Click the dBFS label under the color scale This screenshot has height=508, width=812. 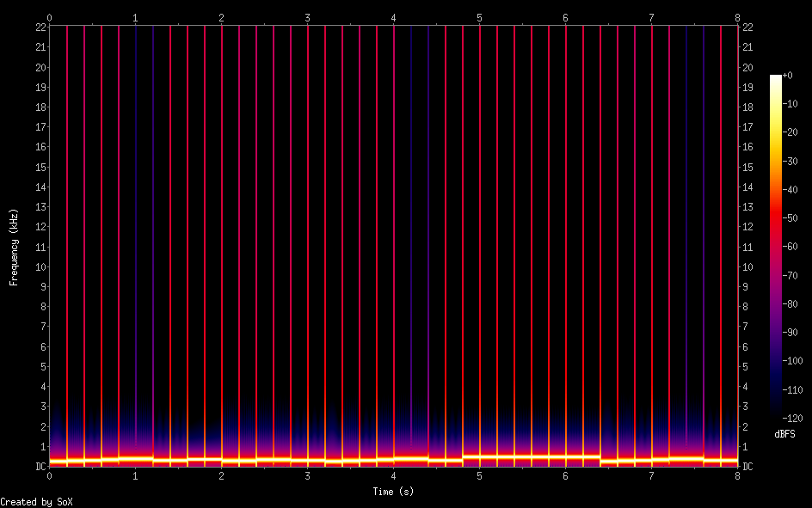(784, 434)
